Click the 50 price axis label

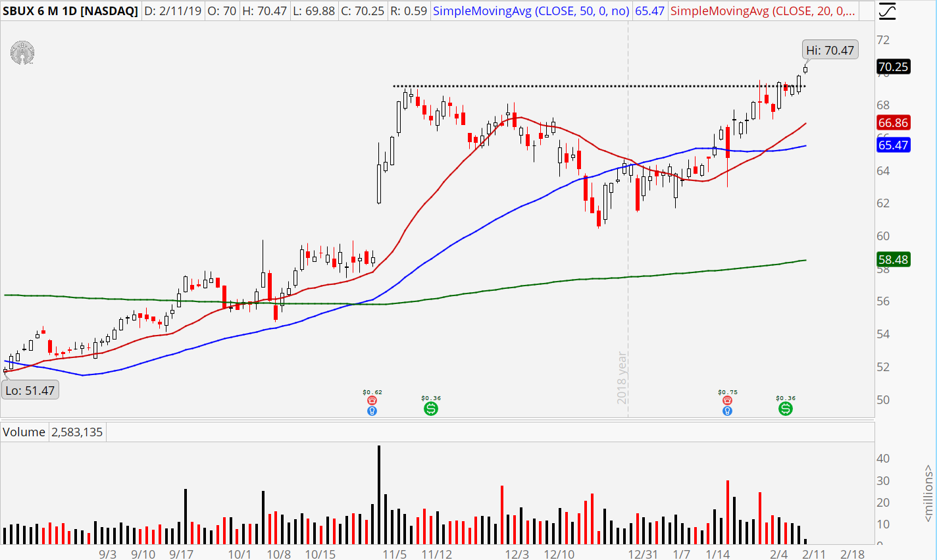coord(883,400)
